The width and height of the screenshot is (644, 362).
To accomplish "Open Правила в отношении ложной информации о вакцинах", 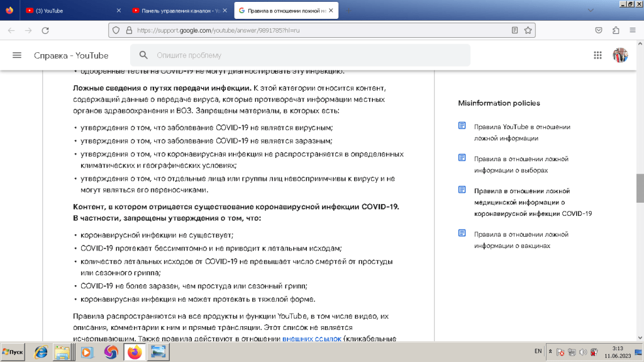I will point(521,239).
